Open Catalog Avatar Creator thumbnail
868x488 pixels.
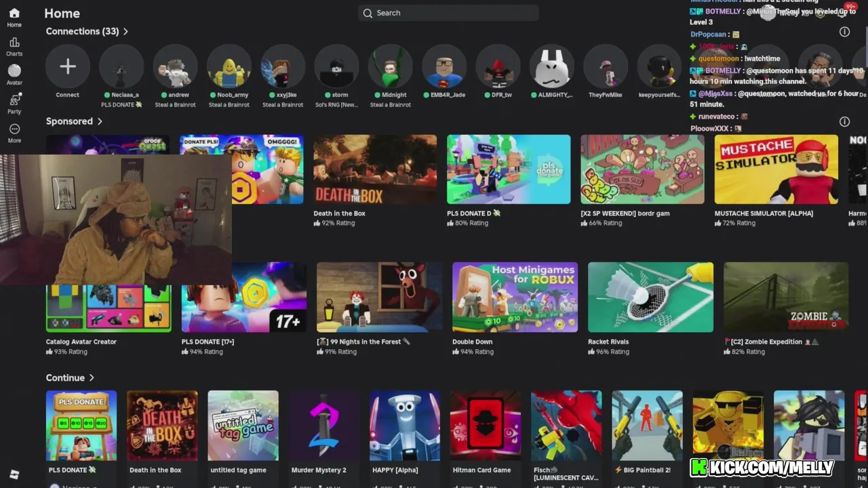[x=108, y=308]
